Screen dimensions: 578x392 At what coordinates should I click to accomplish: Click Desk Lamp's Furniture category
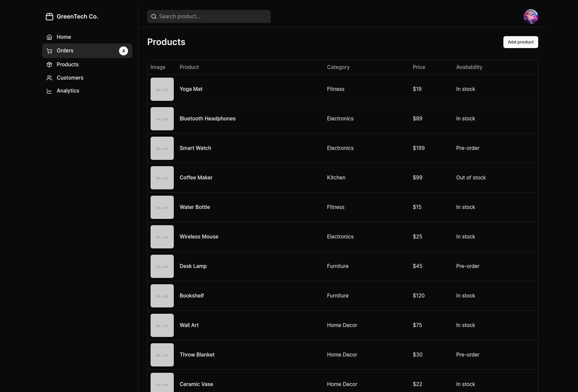[x=338, y=266]
